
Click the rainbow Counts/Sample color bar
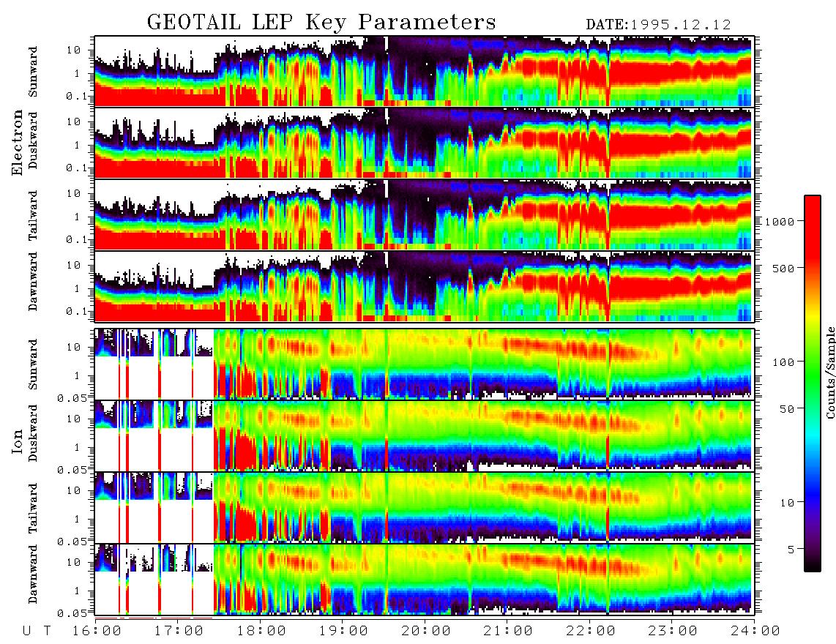pyautogui.click(x=812, y=383)
